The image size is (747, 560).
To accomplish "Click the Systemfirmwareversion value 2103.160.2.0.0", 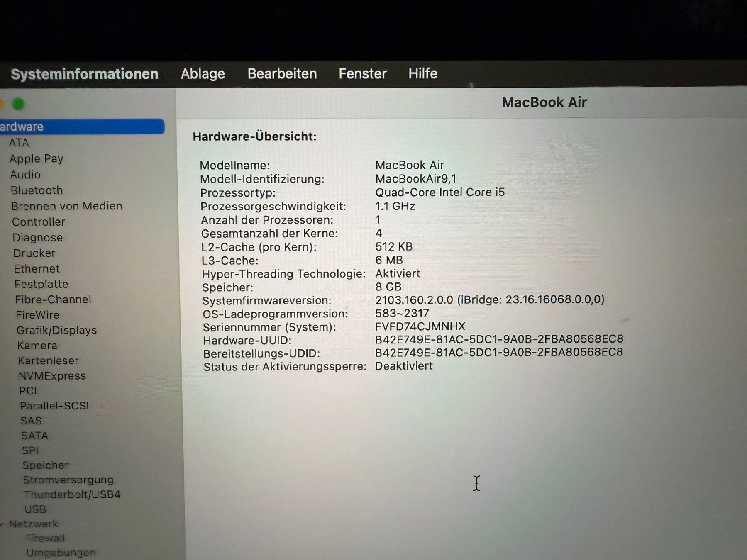I will pyautogui.click(x=414, y=300).
